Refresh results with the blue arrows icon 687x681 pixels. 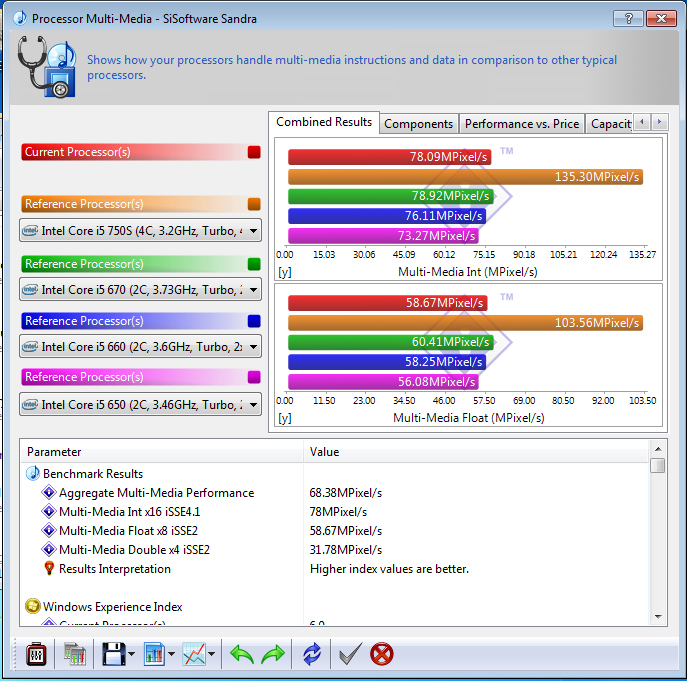(312, 654)
